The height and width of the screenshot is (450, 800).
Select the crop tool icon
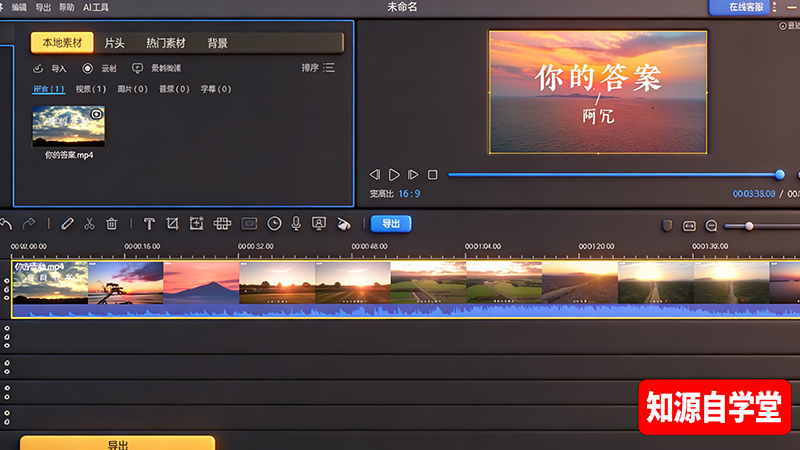[x=172, y=223]
